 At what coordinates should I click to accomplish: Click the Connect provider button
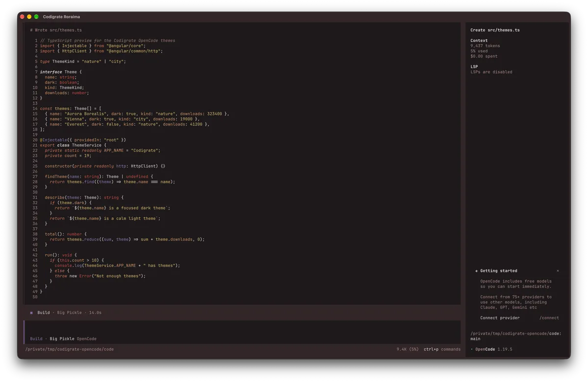[499, 318]
